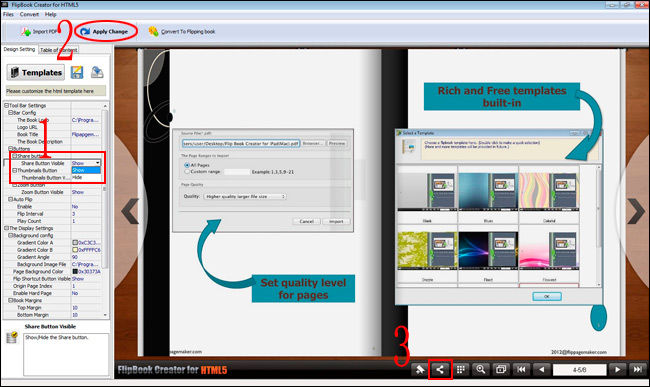Image resolution: width=650 pixels, height=387 pixels.
Task: Collapse Auto Flip group
Action: [x=10, y=199]
